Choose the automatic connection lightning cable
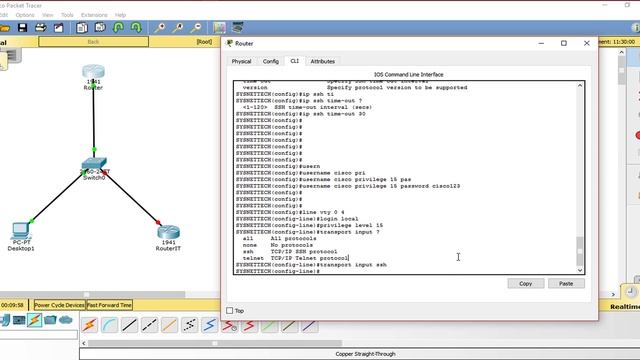This screenshot has height=360, width=640. click(90, 325)
